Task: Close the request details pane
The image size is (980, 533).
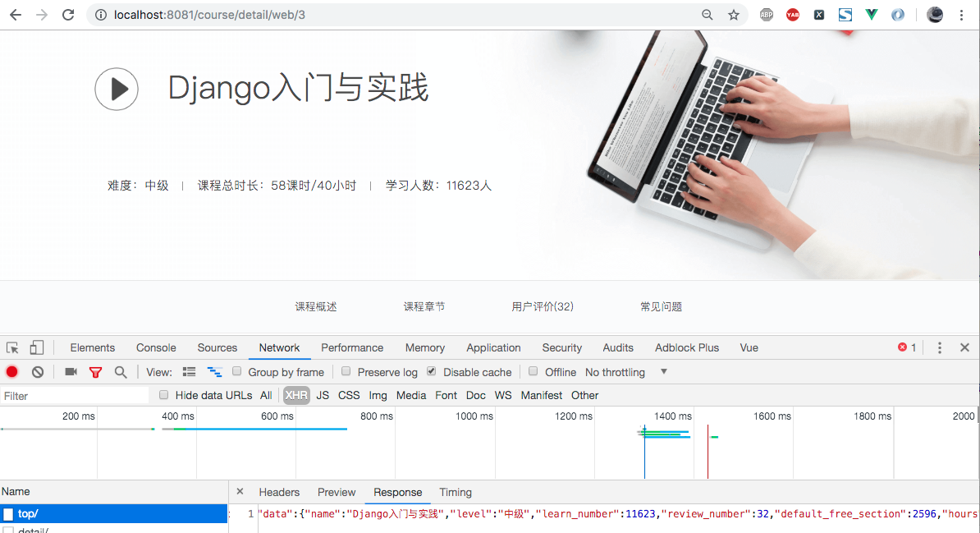Action: 240,492
